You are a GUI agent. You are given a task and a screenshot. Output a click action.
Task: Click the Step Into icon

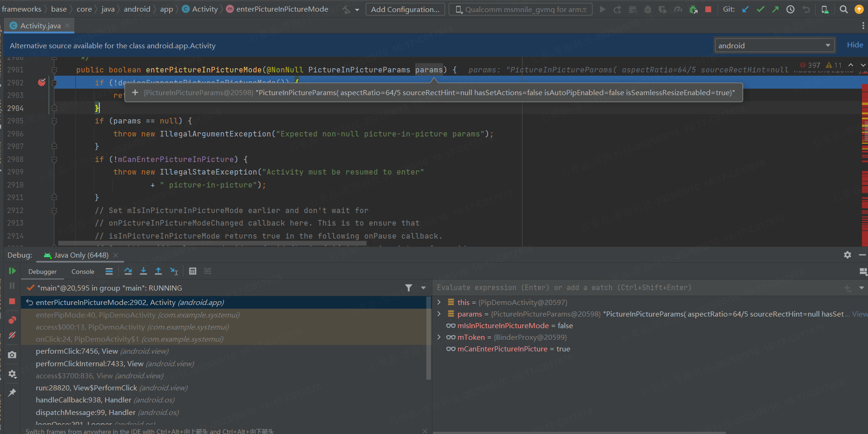coord(144,271)
